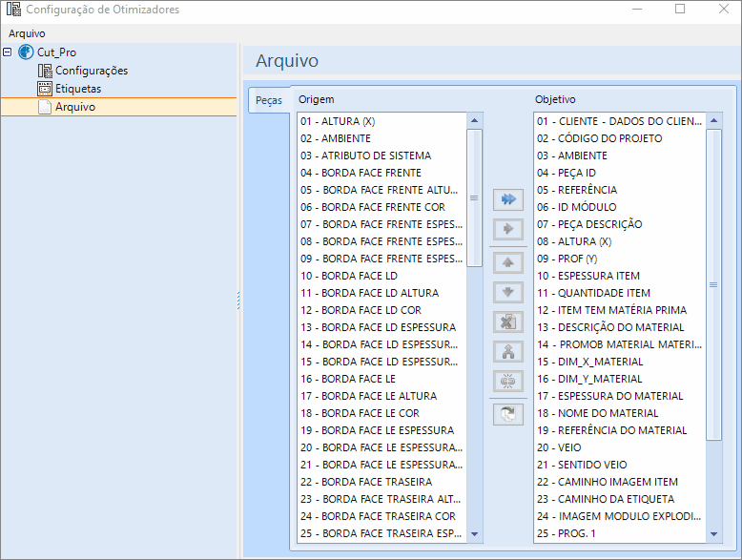Image resolution: width=742 pixels, height=560 pixels.
Task: Select '11 - QUANTIDADE ITEM' in Objetivo
Action: pos(620,293)
